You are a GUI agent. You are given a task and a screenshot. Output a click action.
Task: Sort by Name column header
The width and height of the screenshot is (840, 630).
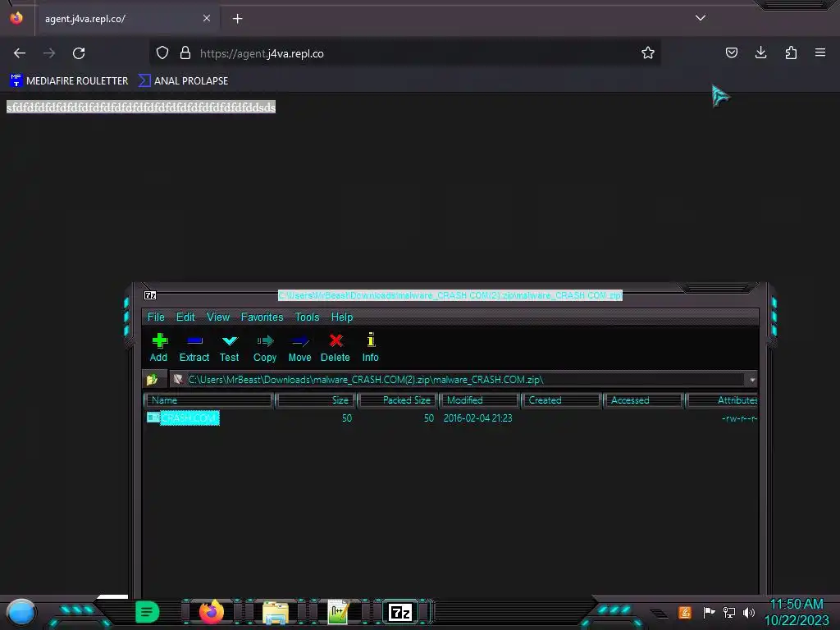click(x=209, y=400)
